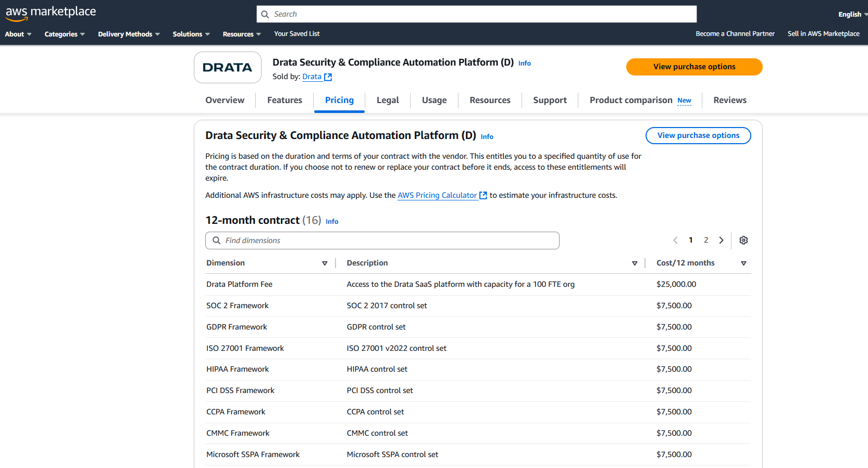Viewport: 868px width, 468px height.
Task: Open the Support tab
Action: pyautogui.click(x=550, y=100)
